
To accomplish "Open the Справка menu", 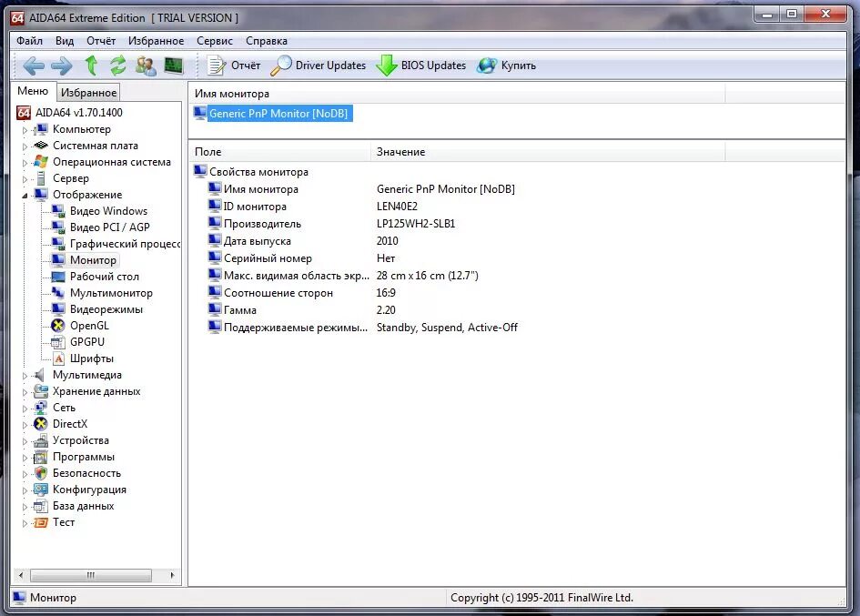I will [267, 41].
